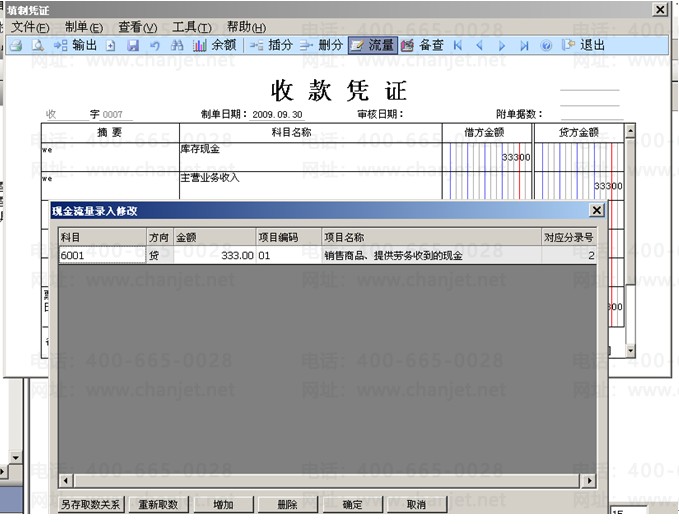Go to next voucher arrow icon
This screenshot has height=525, width=679.
point(502,45)
